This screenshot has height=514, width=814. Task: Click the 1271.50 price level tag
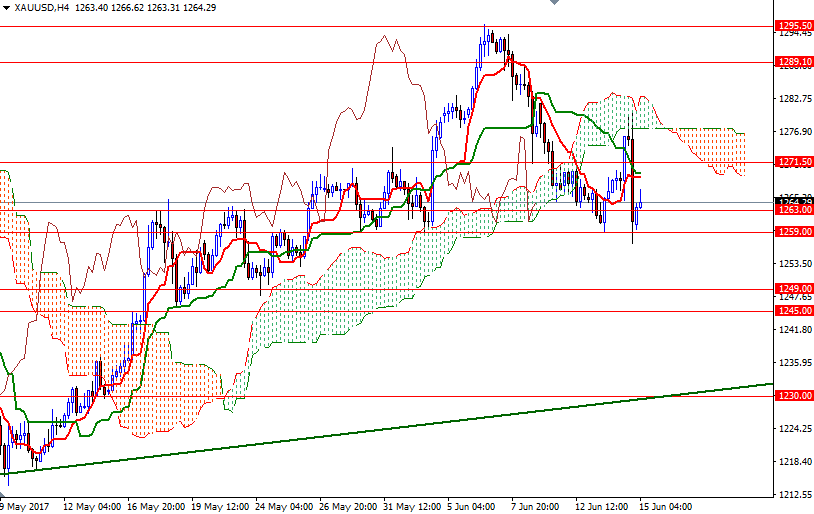pos(793,161)
